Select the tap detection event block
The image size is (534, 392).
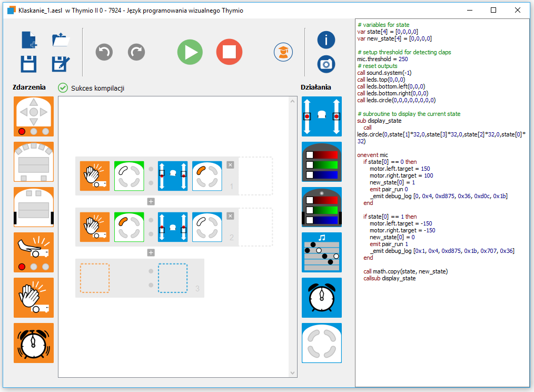[x=34, y=252]
